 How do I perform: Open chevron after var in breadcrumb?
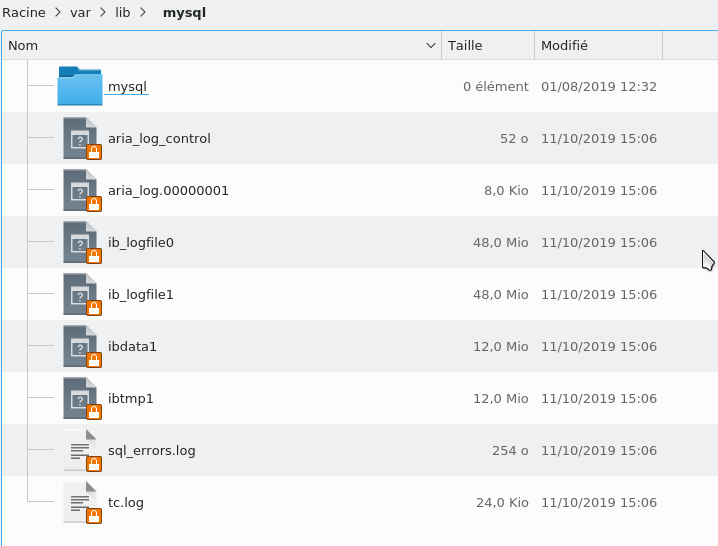tap(103, 12)
